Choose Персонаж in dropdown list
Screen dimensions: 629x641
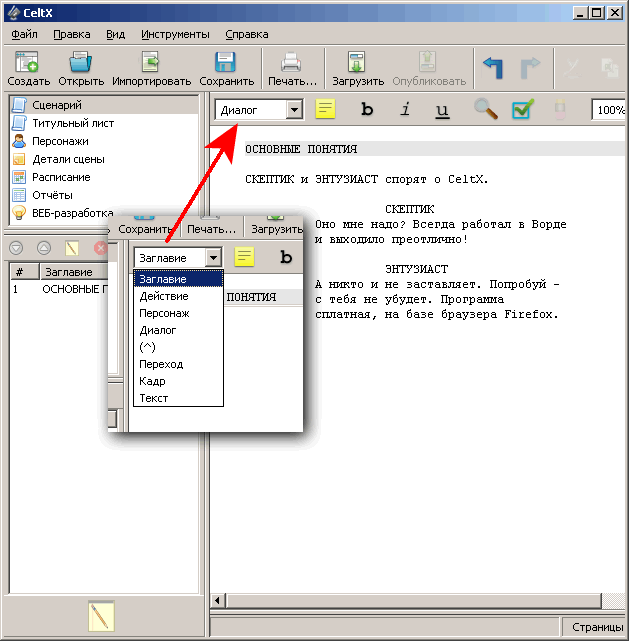(x=178, y=313)
